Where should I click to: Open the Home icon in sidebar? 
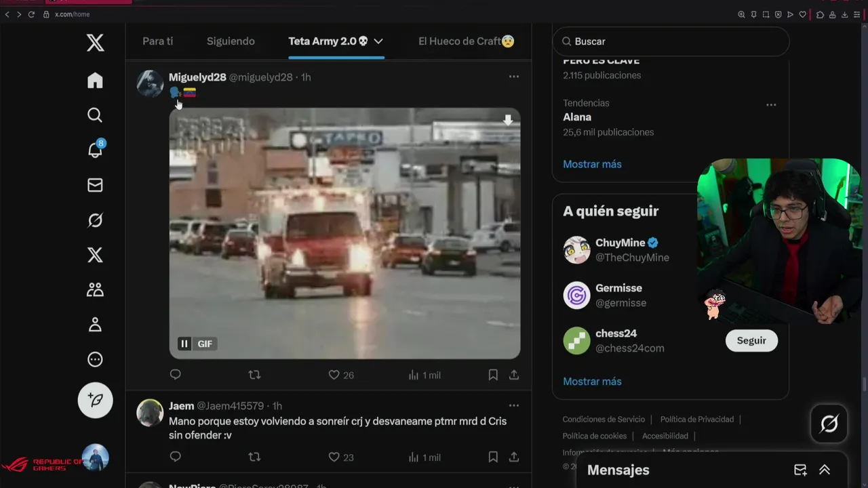[95, 81]
